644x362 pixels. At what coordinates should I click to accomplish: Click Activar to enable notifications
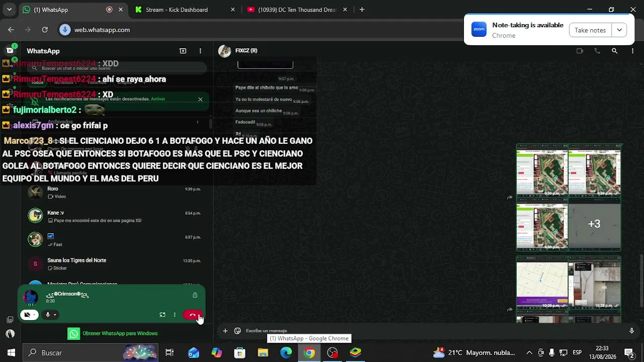(x=158, y=99)
